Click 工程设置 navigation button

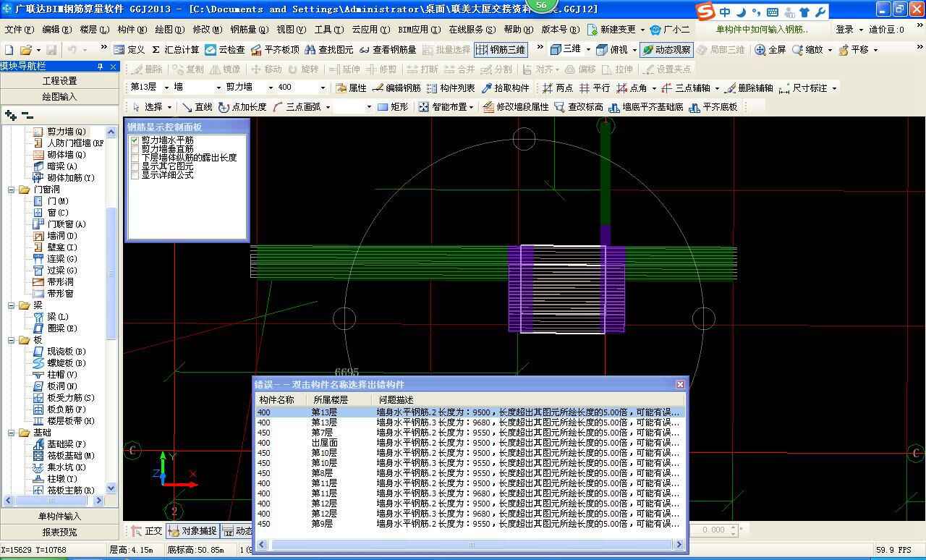click(59, 80)
